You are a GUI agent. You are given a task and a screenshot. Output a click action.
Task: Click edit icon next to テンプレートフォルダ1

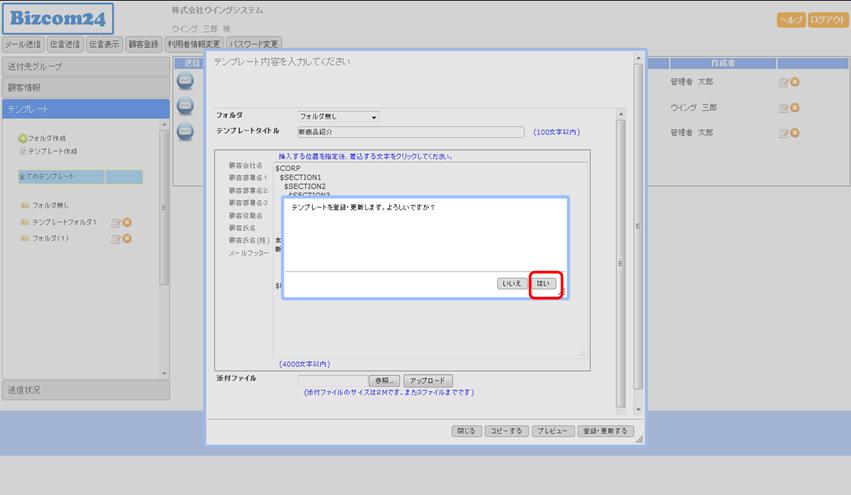116,222
